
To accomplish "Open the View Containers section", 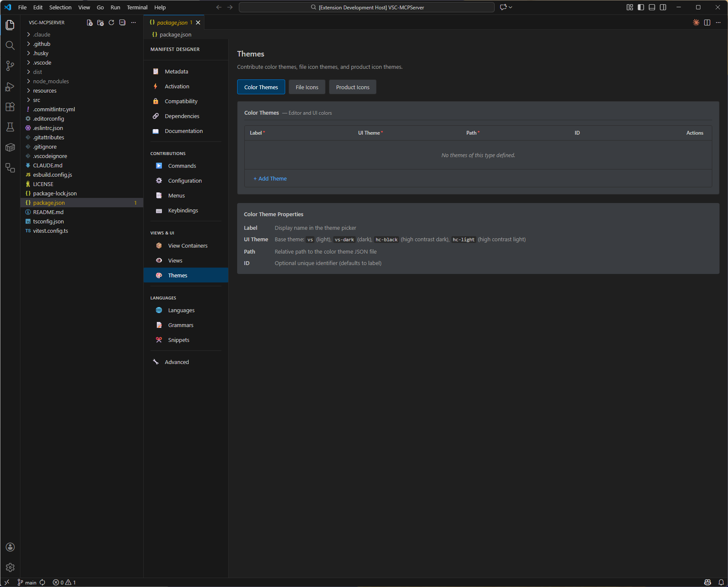I will pos(186,246).
